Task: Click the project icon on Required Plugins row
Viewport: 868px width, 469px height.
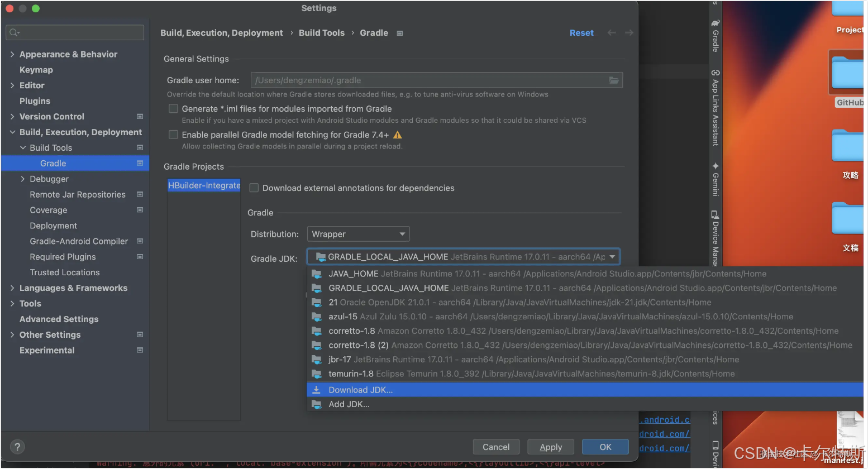Action: click(140, 257)
